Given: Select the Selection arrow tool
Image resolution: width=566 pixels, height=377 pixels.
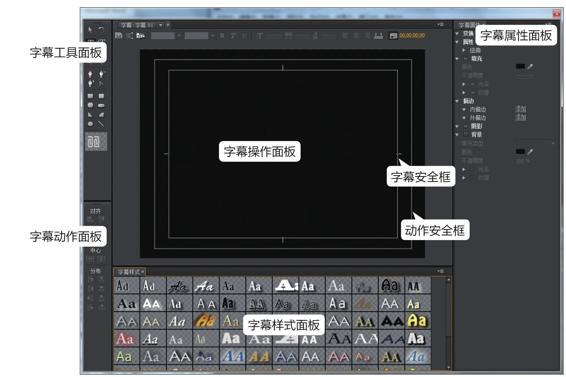Looking at the screenshot, I should coord(90,29).
